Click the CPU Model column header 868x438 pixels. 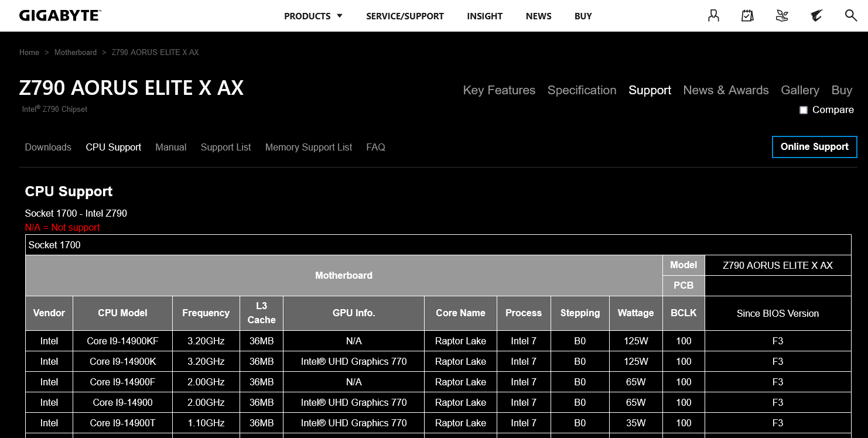pyautogui.click(x=122, y=313)
